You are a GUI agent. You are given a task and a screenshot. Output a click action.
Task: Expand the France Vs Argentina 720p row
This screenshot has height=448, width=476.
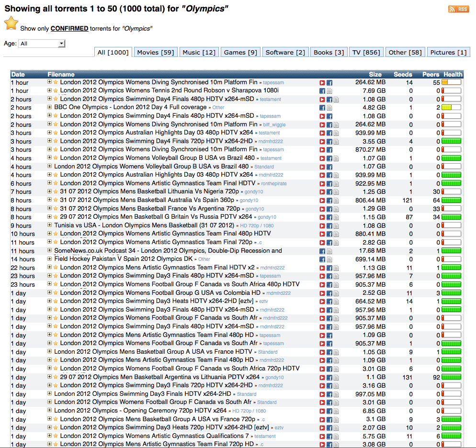point(49,208)
